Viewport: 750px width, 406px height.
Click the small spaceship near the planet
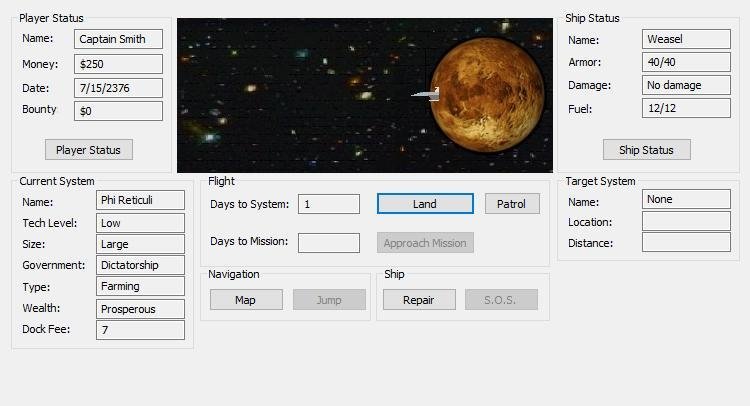click(426, 94)
